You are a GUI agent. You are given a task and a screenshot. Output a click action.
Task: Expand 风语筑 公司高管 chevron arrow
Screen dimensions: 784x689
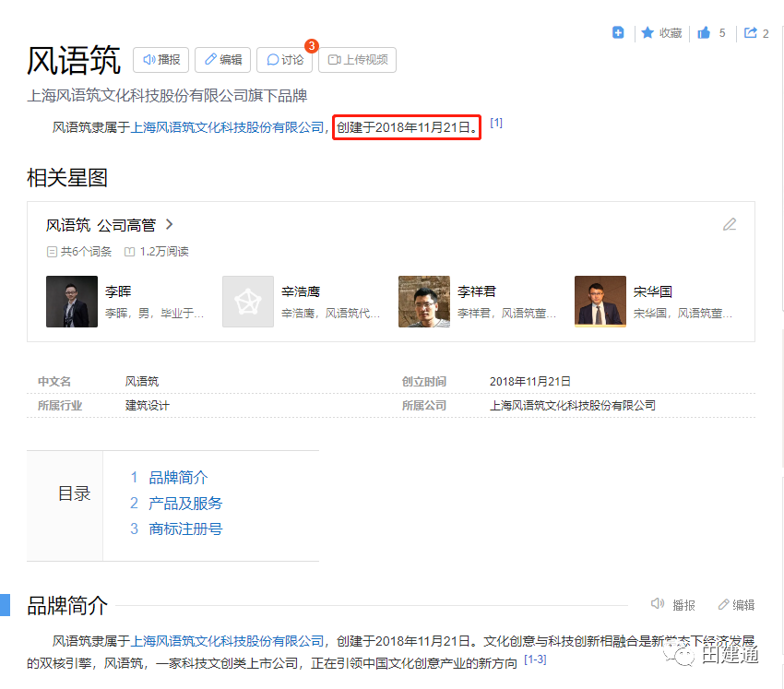170,224
